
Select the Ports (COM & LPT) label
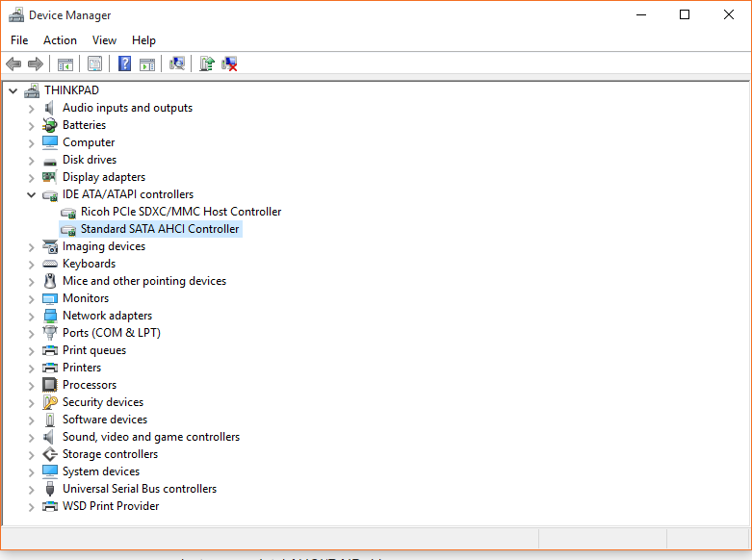(x=112, y=332)
